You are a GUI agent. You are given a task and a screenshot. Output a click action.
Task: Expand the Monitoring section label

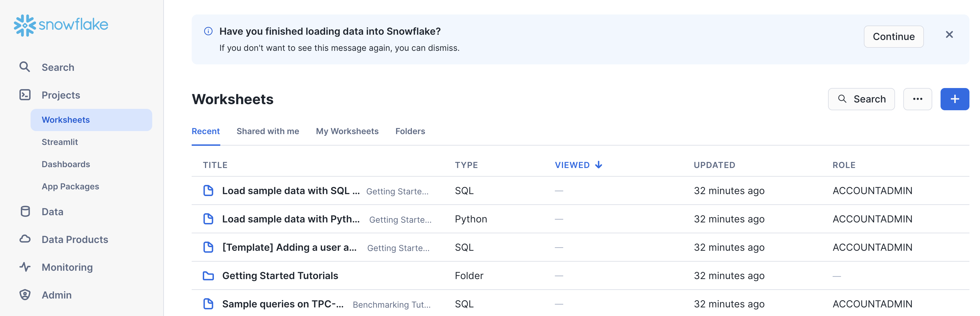[67, 267]
